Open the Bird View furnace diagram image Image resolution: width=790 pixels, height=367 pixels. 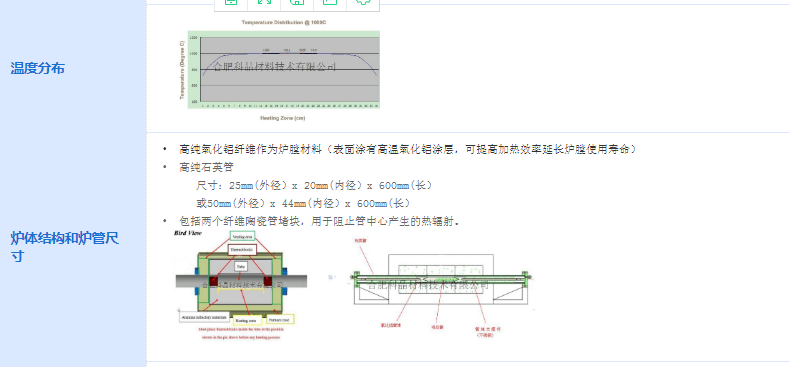coord(242,285)
